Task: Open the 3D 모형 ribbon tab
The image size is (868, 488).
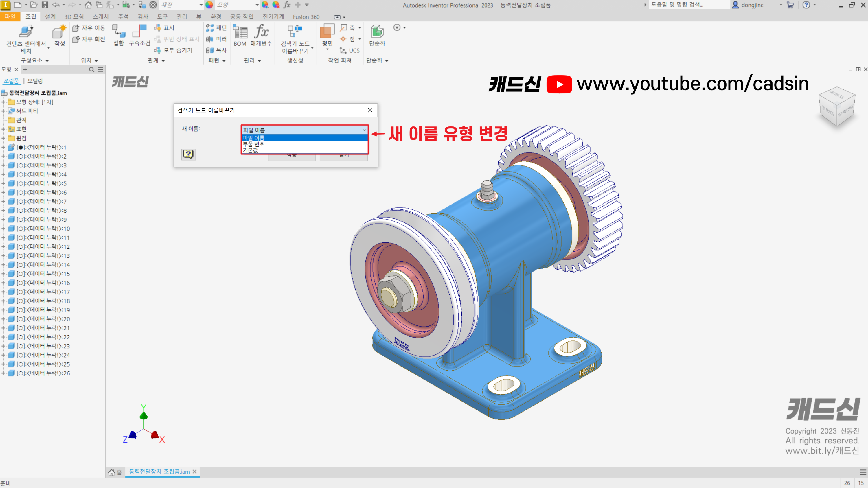Action: coord(74,16)
